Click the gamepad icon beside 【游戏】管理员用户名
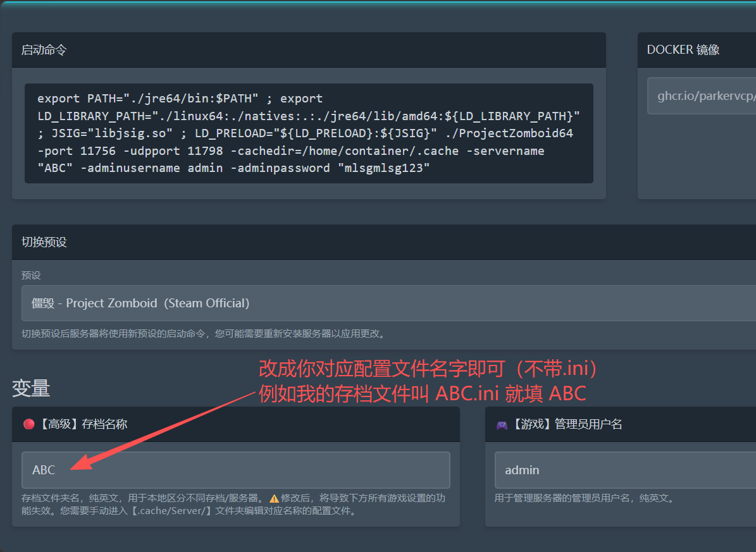The image size is (756, 552). 502,425
